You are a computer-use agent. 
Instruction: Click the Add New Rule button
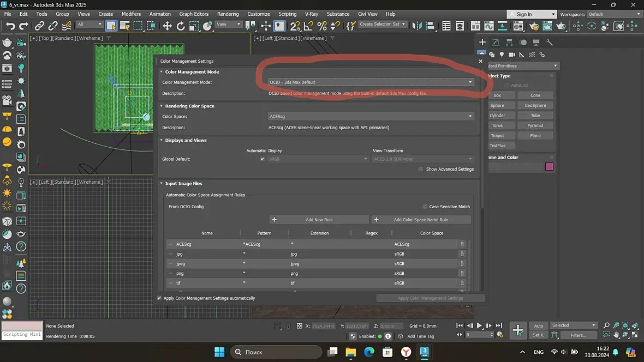[319, 220]
